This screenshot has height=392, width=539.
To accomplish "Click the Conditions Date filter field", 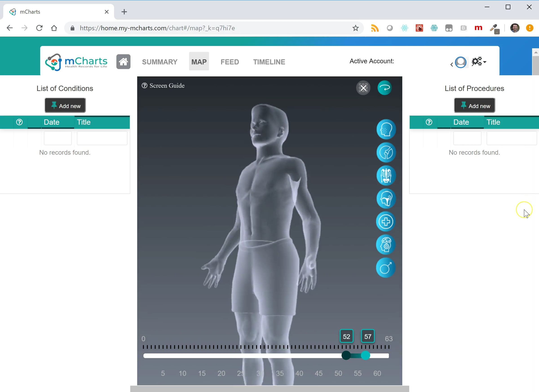I will click(58, 138).
